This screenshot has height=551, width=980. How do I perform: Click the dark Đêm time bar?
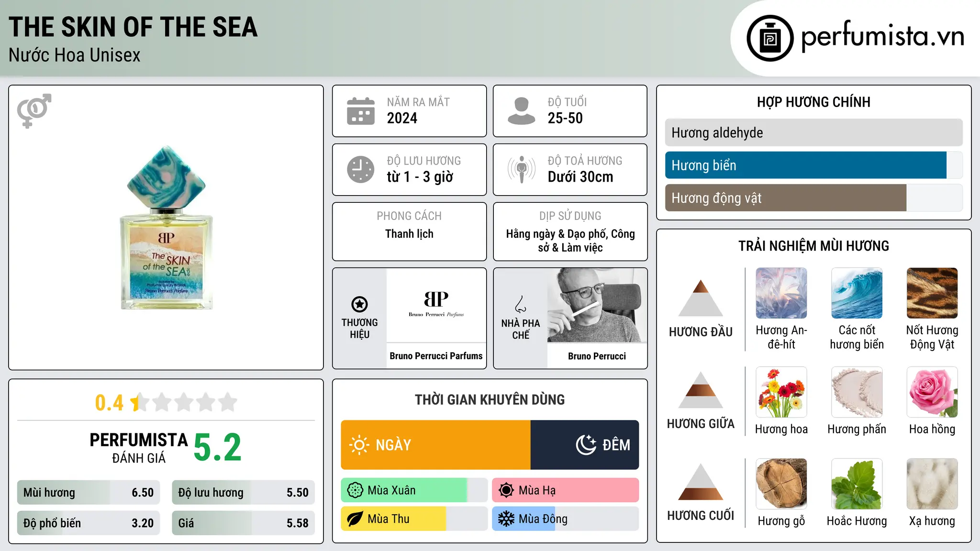coord(585,445)
